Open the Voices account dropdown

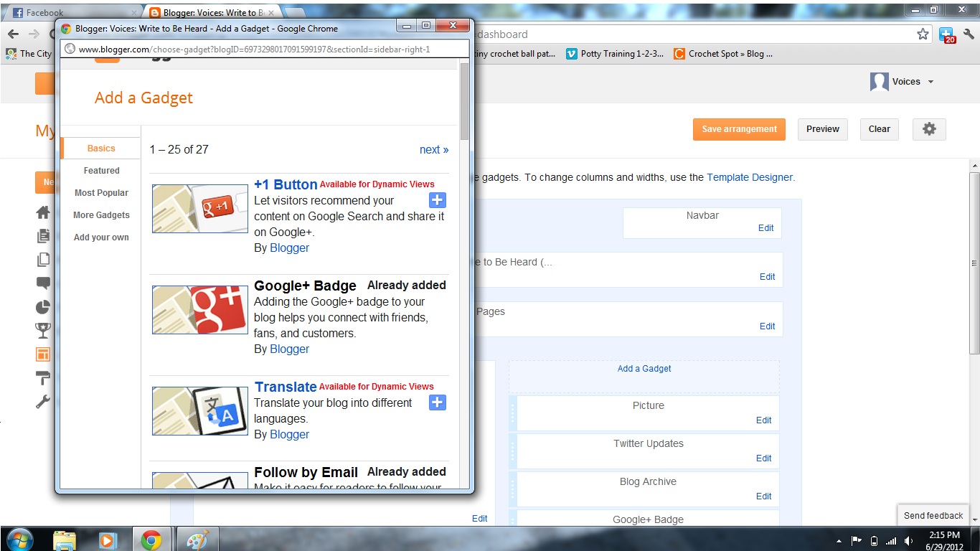click(902, 82)
